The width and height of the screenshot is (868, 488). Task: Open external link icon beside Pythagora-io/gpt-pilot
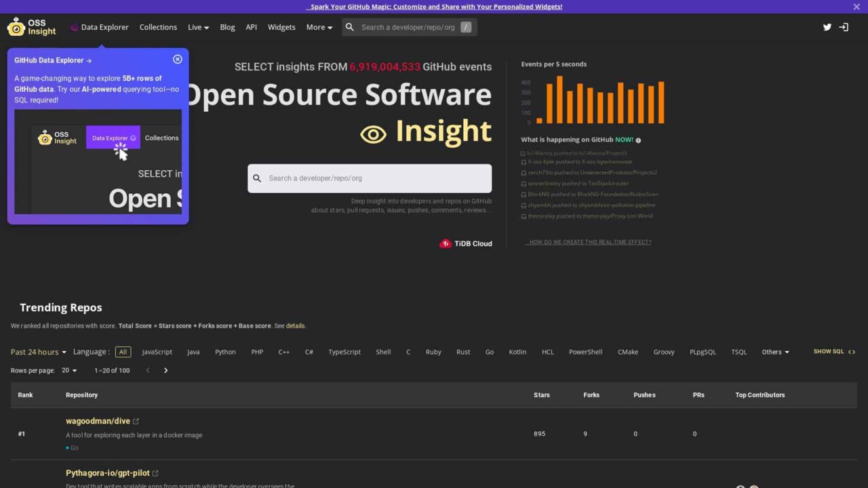coord(155,473)
